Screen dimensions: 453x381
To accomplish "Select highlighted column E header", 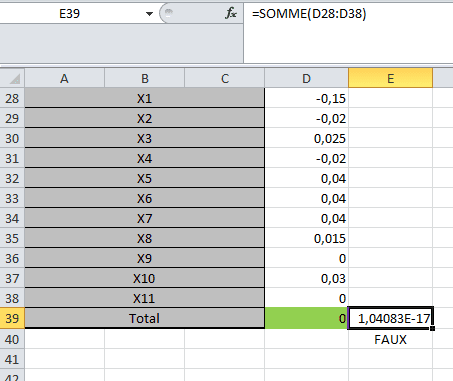I will (x=390, y=78).
